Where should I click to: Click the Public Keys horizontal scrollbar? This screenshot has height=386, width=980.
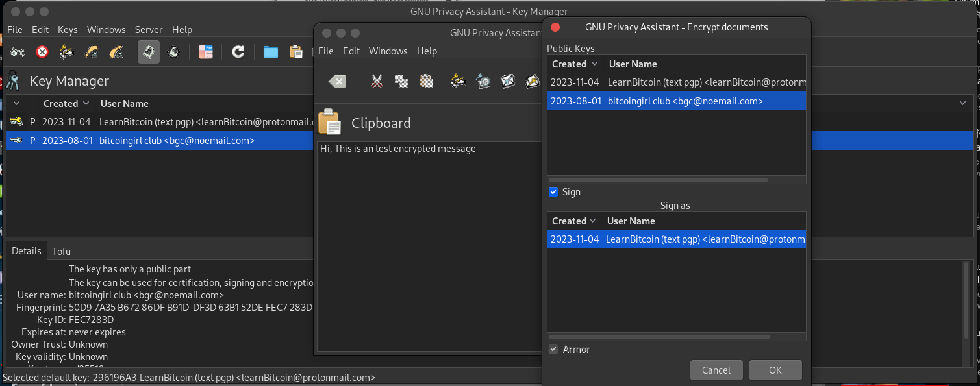tap(658, 180)
